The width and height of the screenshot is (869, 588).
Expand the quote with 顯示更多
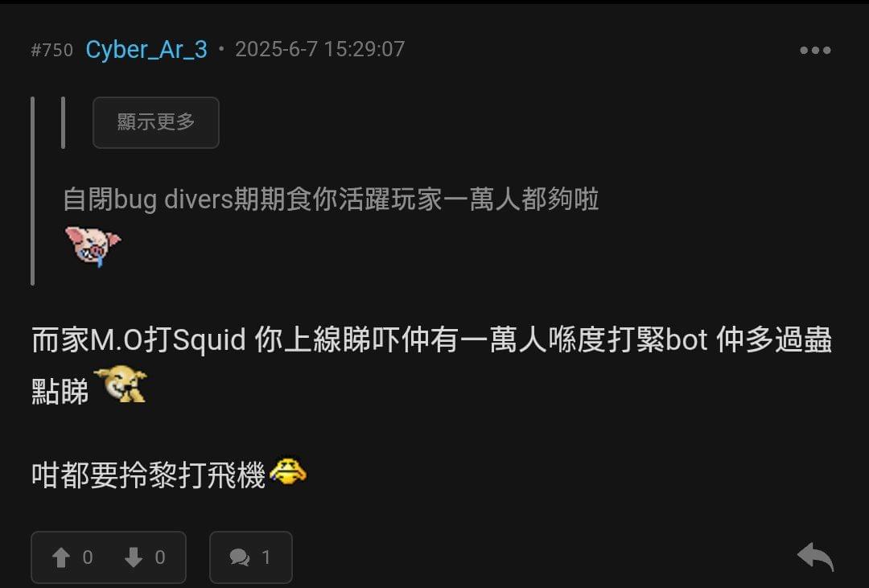(156, 122)
